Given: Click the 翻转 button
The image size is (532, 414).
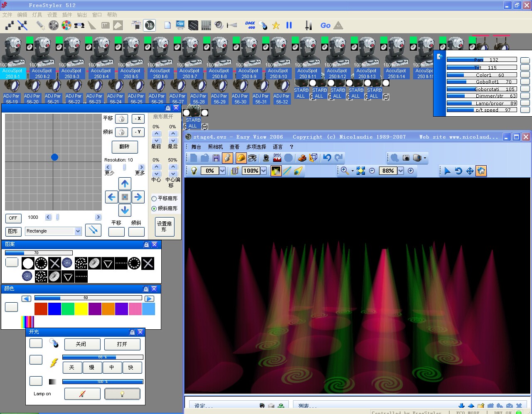Looking at the screenshot, I should 125,147.
